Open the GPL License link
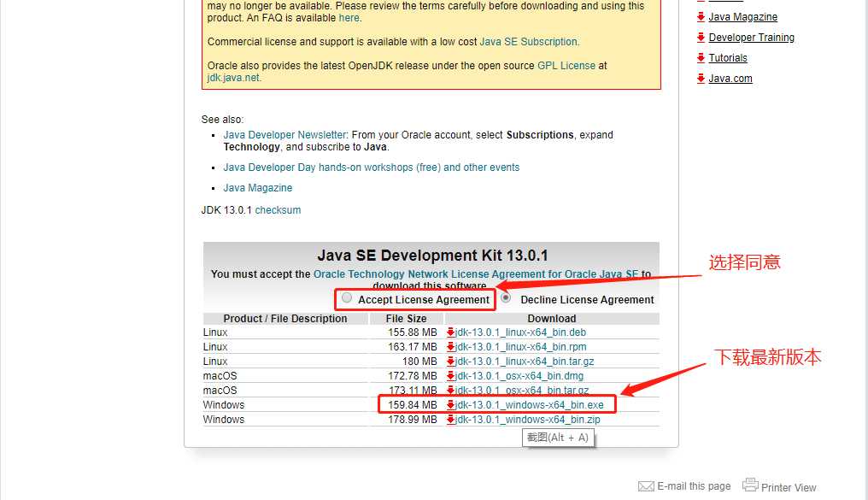868x500 pixels. pos(566,65)
